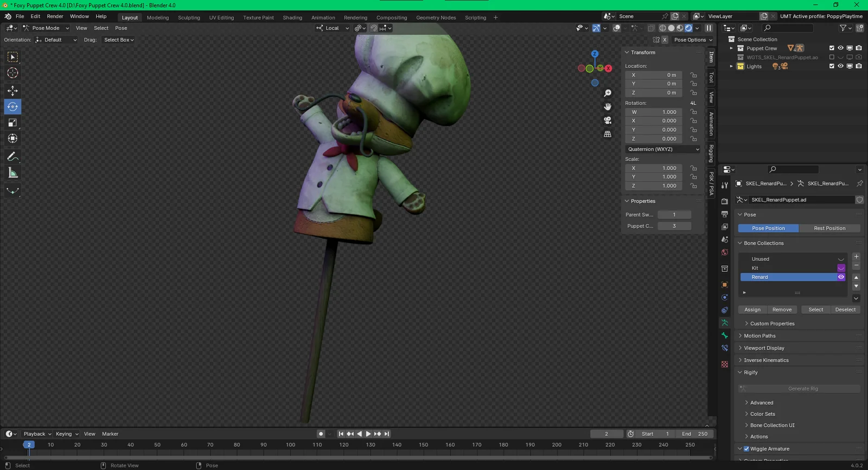Open the Local transform orientation dropdown
The width and height of the screenshot is (868, 470).
[333, 28]
